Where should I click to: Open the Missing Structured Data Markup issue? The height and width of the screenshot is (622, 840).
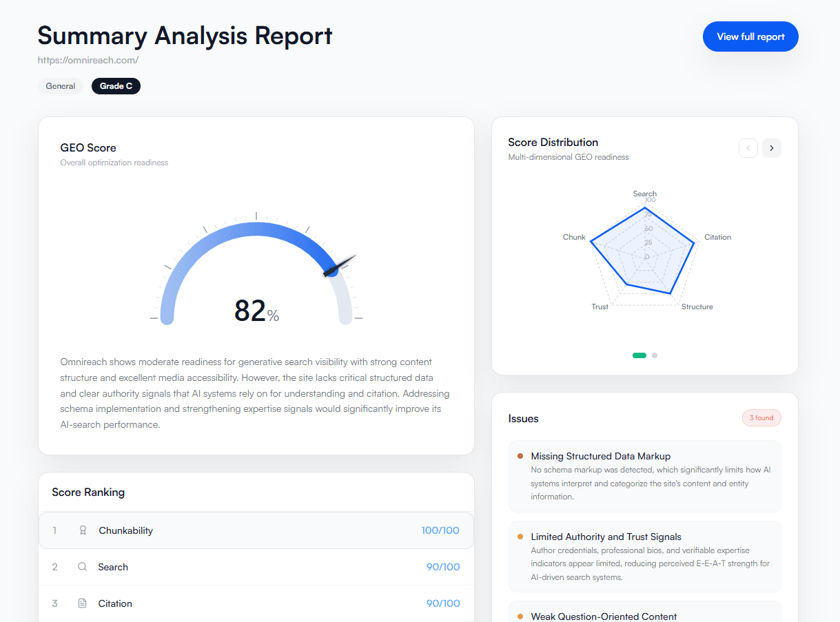click(x=645, y=476)
